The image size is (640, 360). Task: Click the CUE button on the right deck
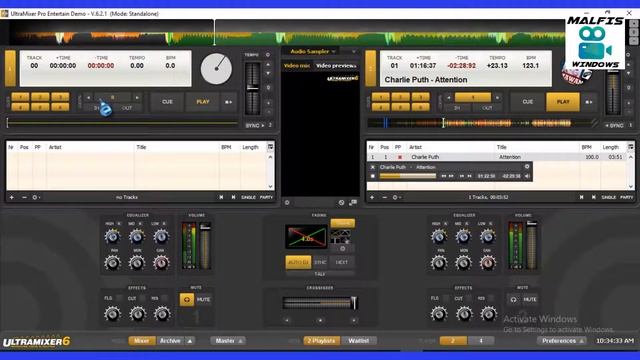[x=528, y=102]
